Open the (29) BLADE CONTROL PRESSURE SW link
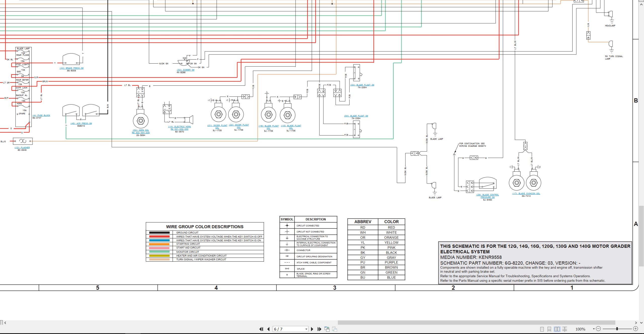Image resolution: width=644 pixels, height=334 pixels. coord(487,196)
